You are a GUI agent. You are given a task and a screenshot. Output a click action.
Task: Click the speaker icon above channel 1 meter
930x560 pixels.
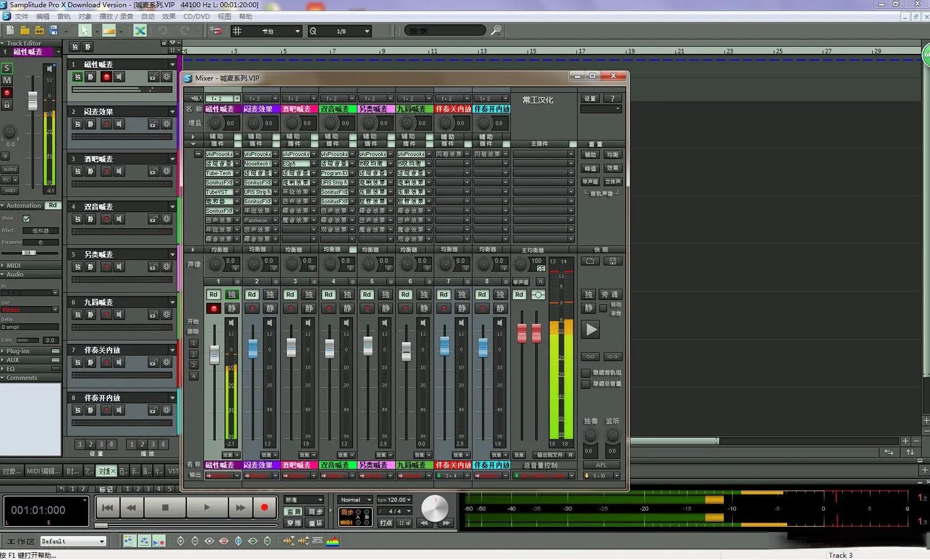click(231, 322)
